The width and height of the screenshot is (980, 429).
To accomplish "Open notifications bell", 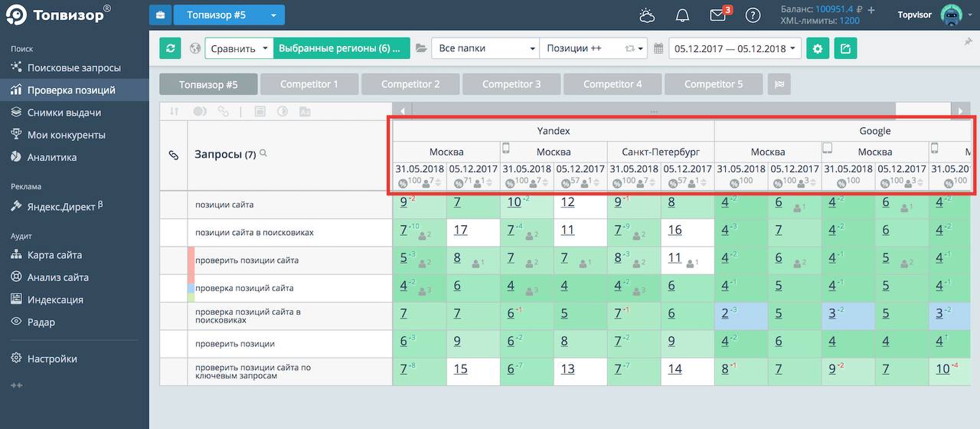I will tap(682, 15).
